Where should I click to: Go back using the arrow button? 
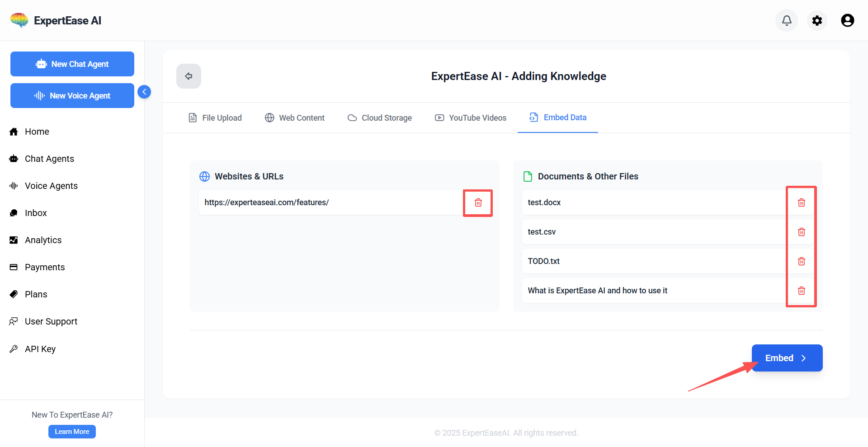point(189,76)
